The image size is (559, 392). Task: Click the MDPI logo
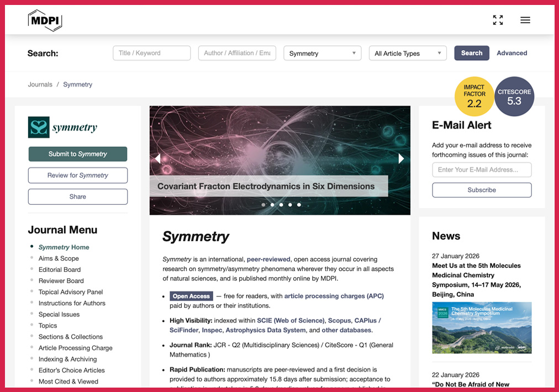45,20
